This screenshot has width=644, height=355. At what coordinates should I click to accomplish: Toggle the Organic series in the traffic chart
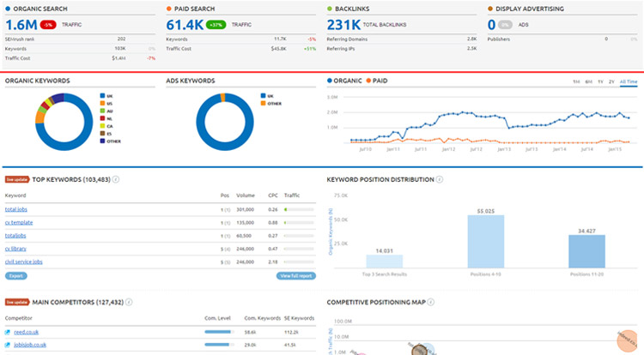point(348,81)
